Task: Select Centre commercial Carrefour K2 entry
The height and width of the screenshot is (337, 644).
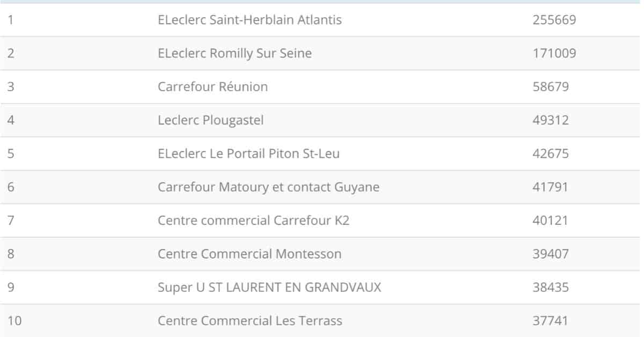Action: click(253, 221)
